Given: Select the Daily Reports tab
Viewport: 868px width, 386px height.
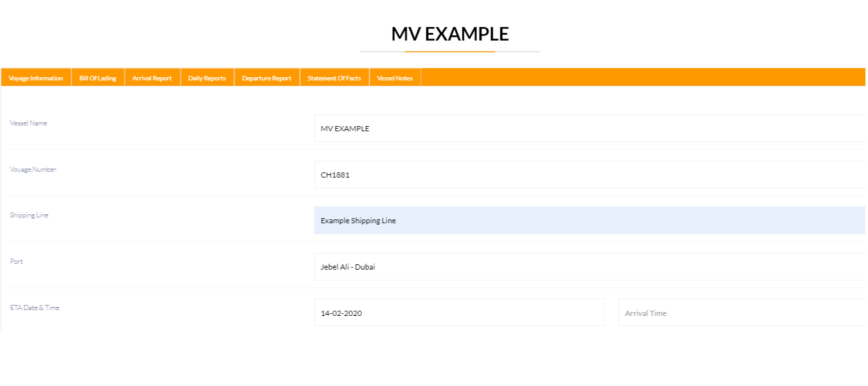Looking at the screenshot, I should pos(207,78).
